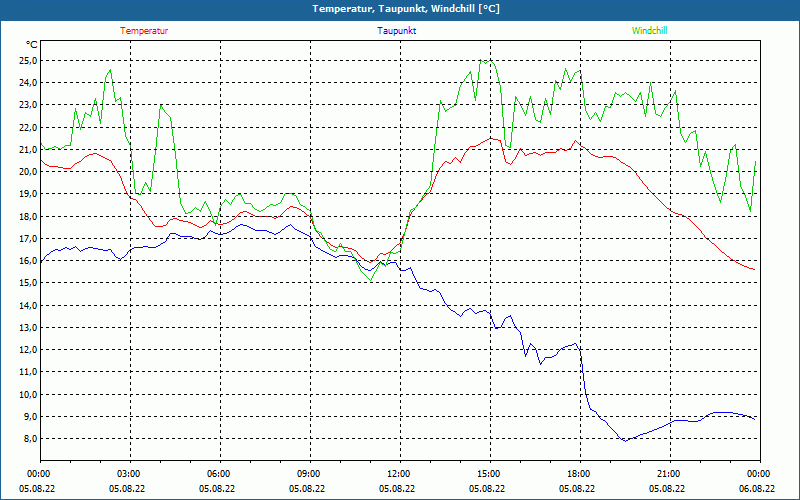Click the 20,0 y-axis label
This screenshot has width=800, height=500.
click(x=29, y=172)
